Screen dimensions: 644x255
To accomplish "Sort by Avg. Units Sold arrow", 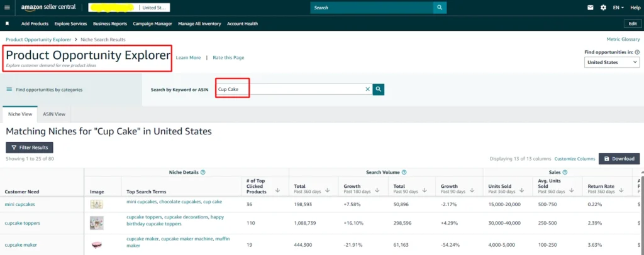I will [571, 190].
